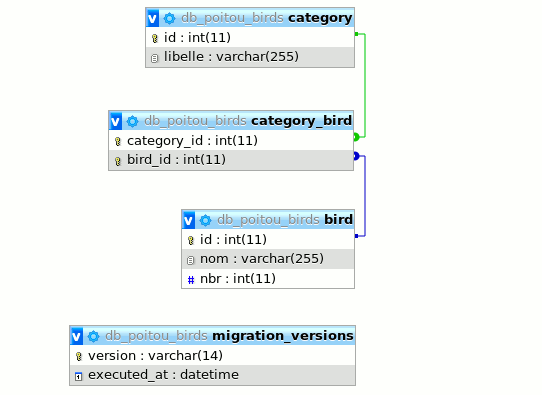Click the key icon beside bird_id
The height and width of the screenshot is (395, 542).
tap(118, 161)
